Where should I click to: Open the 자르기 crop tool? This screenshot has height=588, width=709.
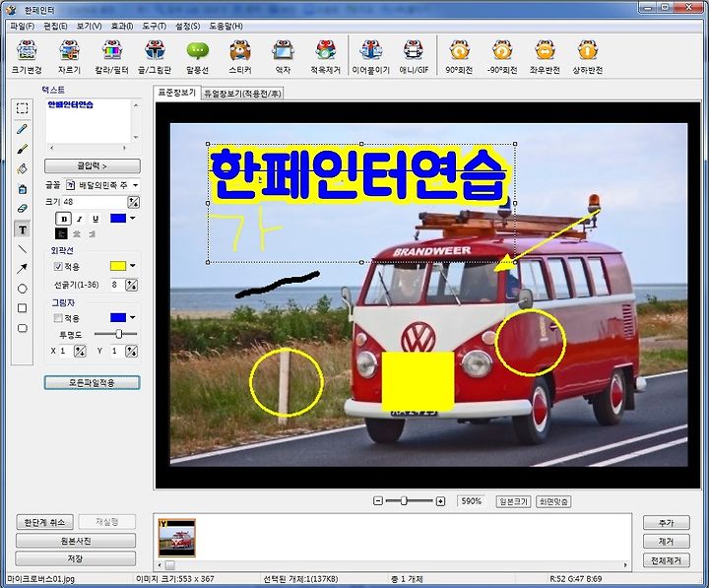click(69, 56)
